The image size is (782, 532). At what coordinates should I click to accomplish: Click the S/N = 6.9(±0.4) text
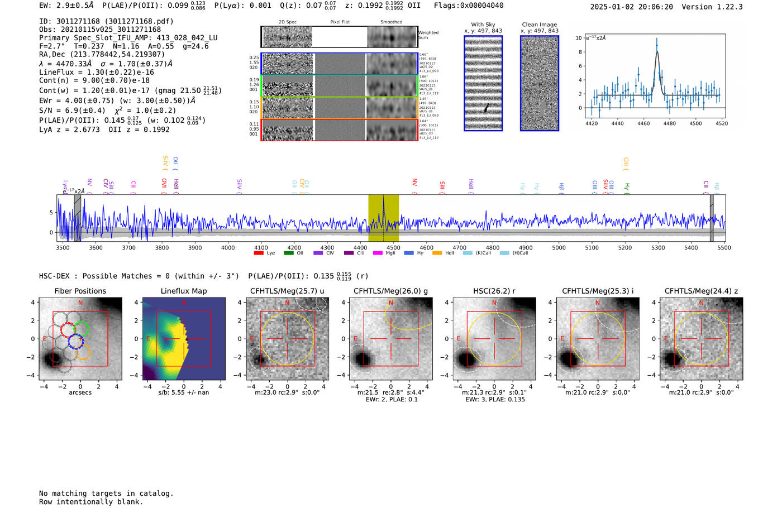(72, 111)
